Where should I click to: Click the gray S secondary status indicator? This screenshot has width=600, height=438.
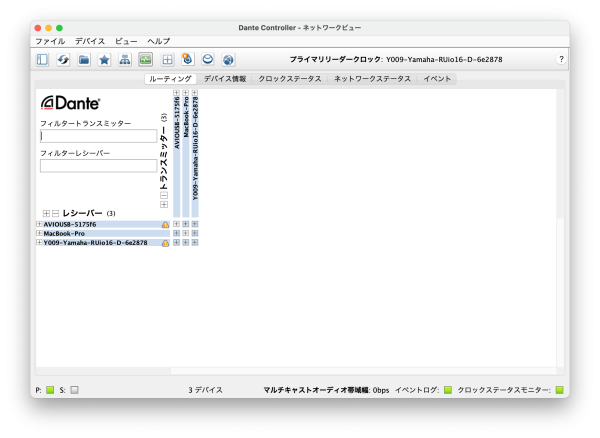click(74, 390)
